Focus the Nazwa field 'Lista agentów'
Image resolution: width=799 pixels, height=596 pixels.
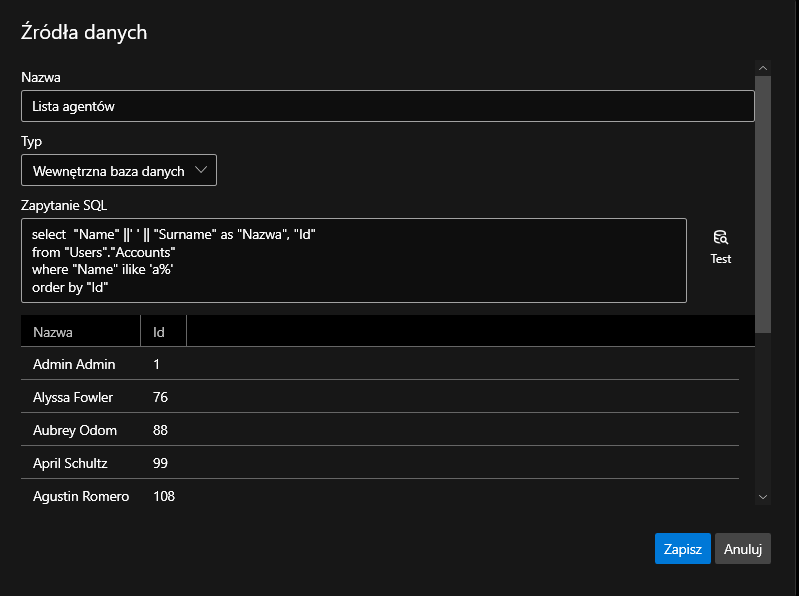click(387, 106)
